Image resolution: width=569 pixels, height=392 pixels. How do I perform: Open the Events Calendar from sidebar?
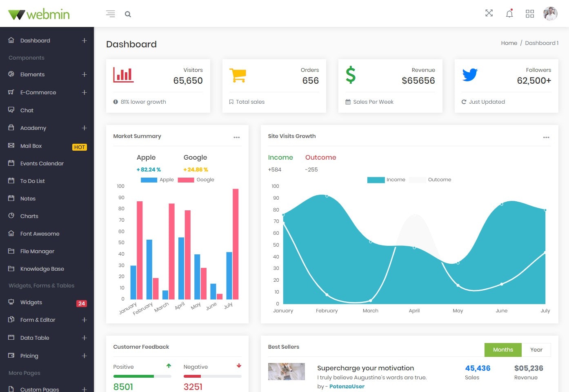pyautogui.click(x=42, y=163)
